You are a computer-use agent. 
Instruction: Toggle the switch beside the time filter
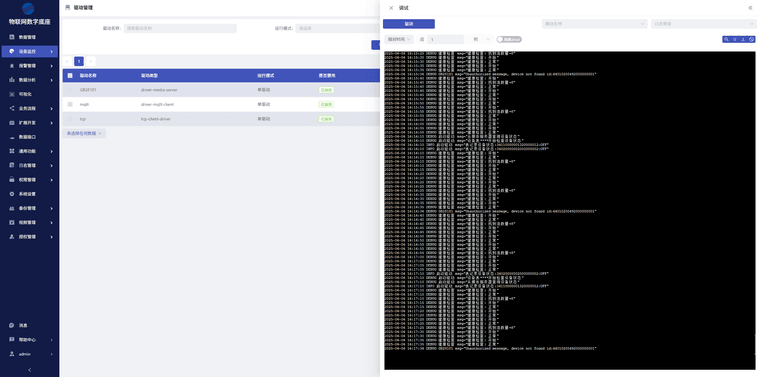509,39
